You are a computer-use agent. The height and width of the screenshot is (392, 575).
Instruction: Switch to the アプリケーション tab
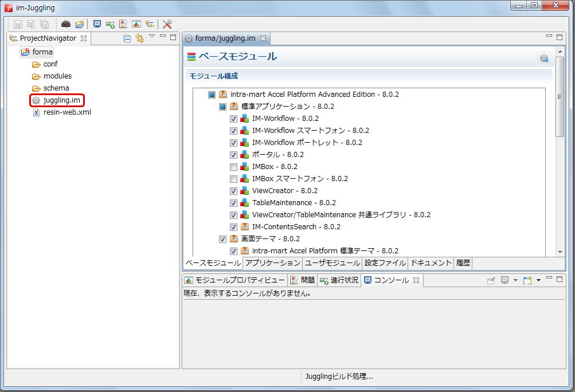coord(272,263)
